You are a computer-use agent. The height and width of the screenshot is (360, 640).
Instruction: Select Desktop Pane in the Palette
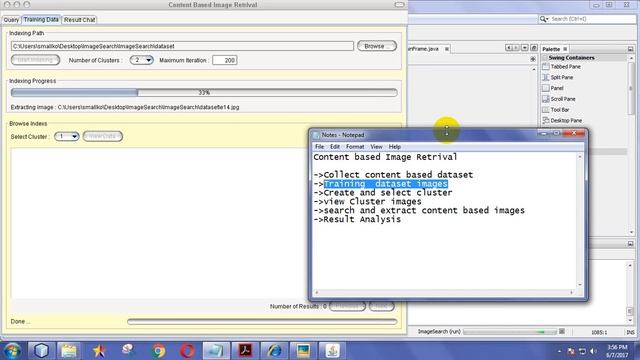[566, 120]
